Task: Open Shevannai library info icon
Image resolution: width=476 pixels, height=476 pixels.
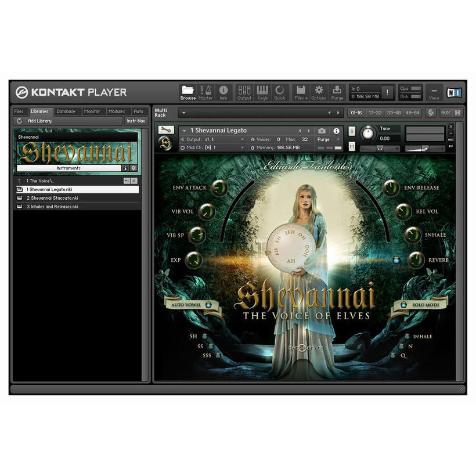Action: [x=125, y=168]
